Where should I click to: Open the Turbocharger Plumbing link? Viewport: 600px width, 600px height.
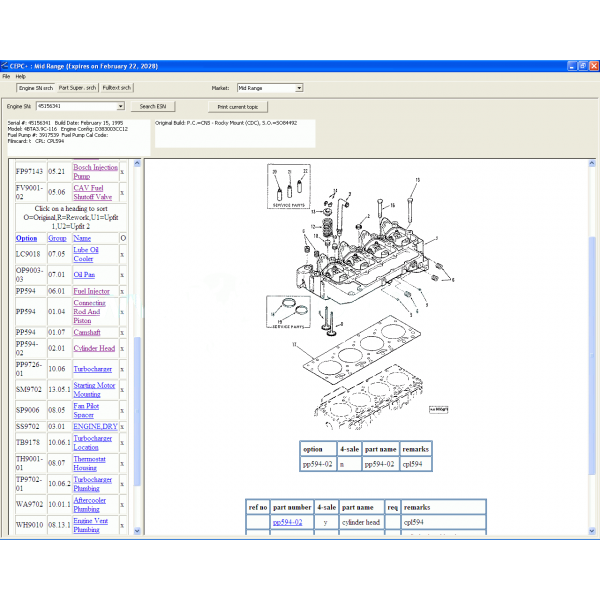[x=93, y=484]
